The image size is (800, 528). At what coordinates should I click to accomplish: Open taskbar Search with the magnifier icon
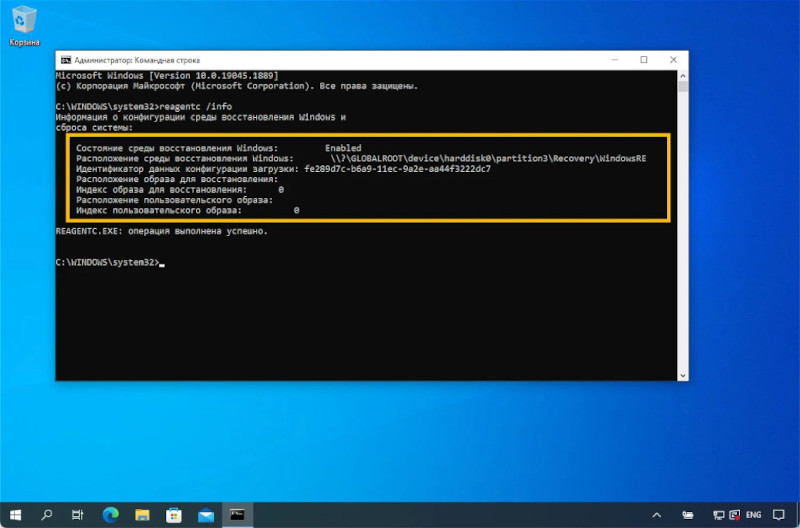[47, 514]
